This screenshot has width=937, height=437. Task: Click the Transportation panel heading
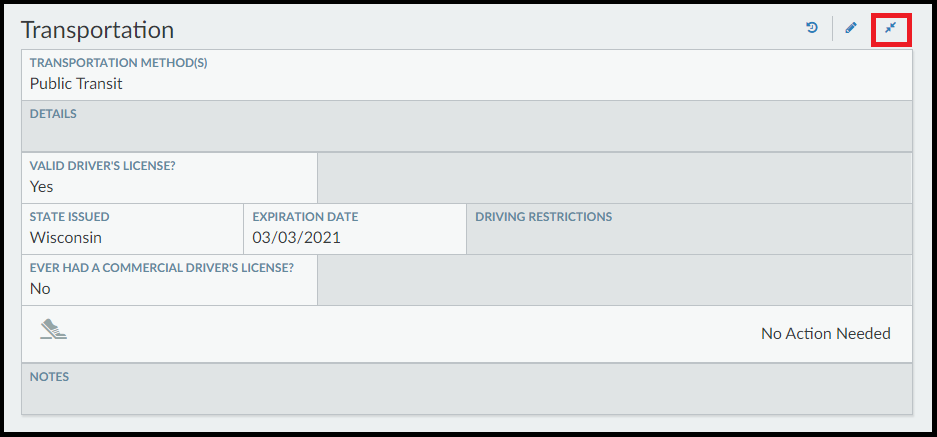tap(97, 30)
